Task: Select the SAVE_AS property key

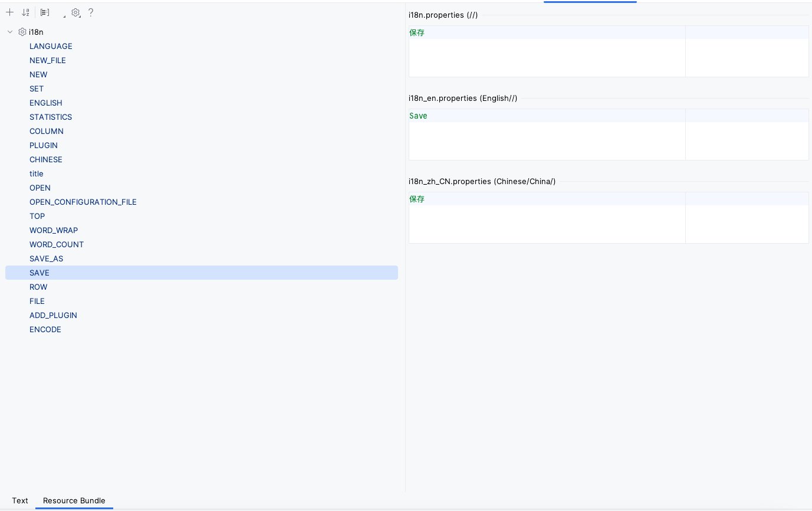Action: point(46,258)
